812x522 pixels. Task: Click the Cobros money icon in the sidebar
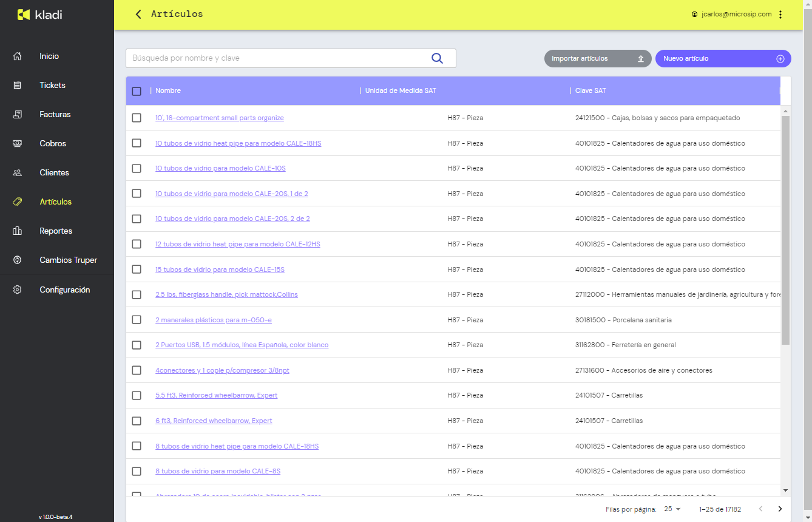(x=18, y=144)
